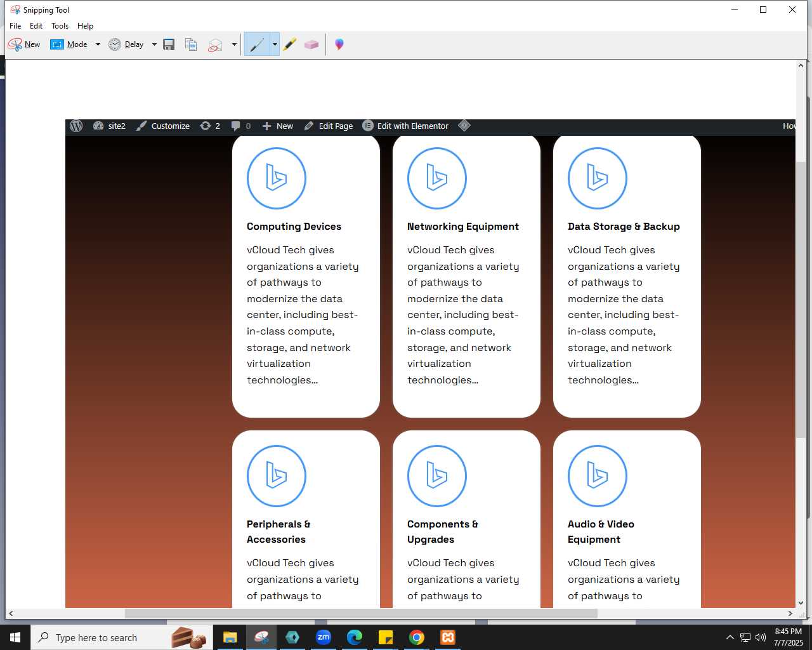Click the Networking Equipment card icon

[437, 178]
